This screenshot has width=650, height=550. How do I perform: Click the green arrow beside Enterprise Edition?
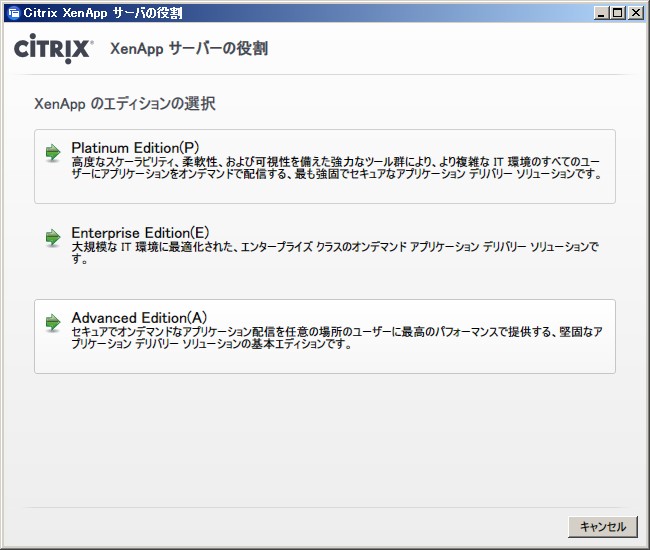53,238
